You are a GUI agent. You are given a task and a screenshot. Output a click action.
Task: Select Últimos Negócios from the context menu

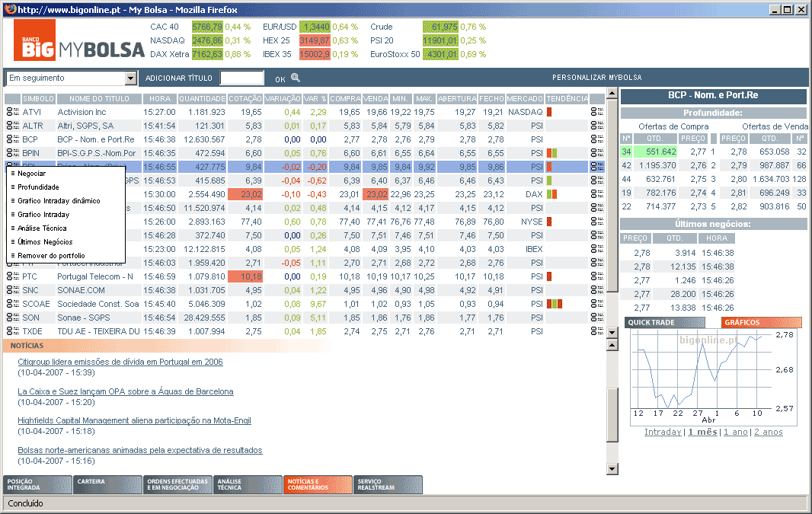coord(45,241)
